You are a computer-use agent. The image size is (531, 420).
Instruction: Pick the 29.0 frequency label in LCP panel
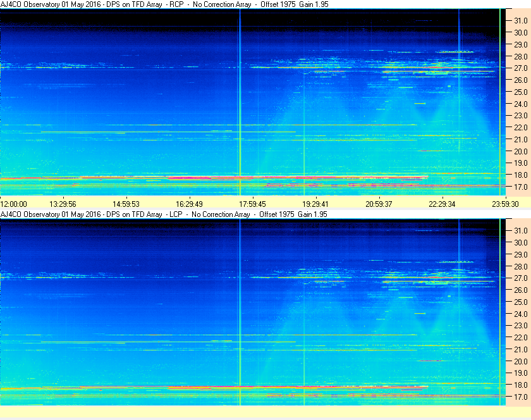[521, 254]
